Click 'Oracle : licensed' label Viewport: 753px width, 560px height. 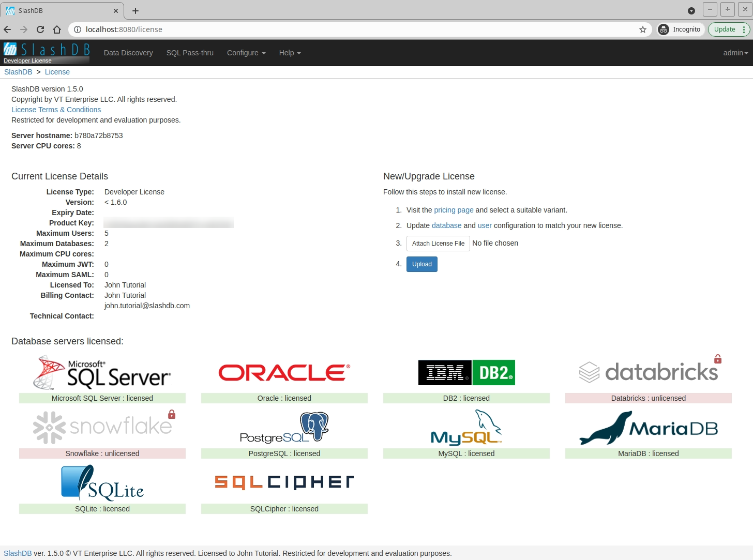(x=284, y=398)
